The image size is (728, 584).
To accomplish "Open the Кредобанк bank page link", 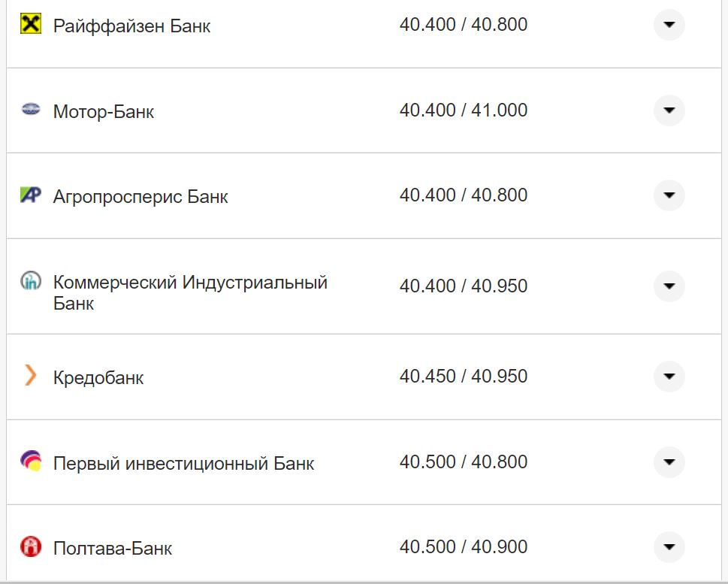I will [98, 377].
